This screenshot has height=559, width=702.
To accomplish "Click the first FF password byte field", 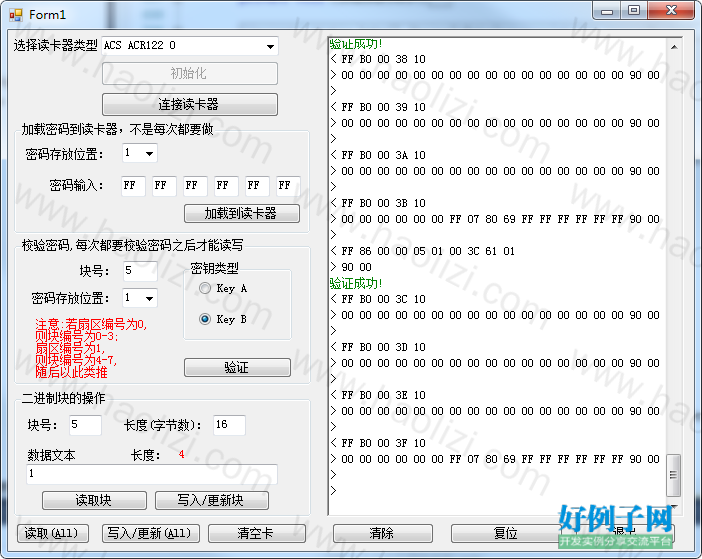I will click(x=133, y=186).
